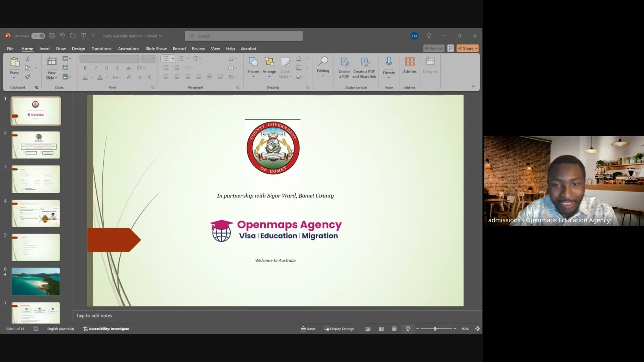Toggle the Notes pane button
This screenshot has height=362, width=644.
tap(308, 329)
